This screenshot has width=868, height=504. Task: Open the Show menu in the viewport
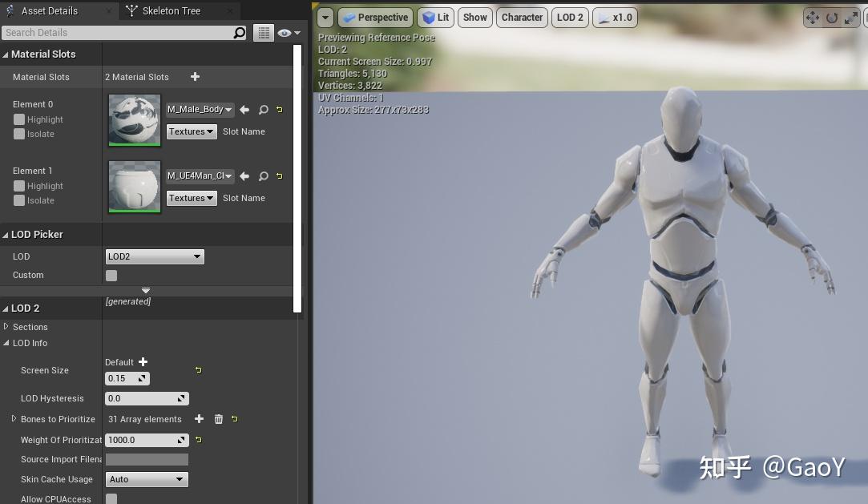pos(474,17)
